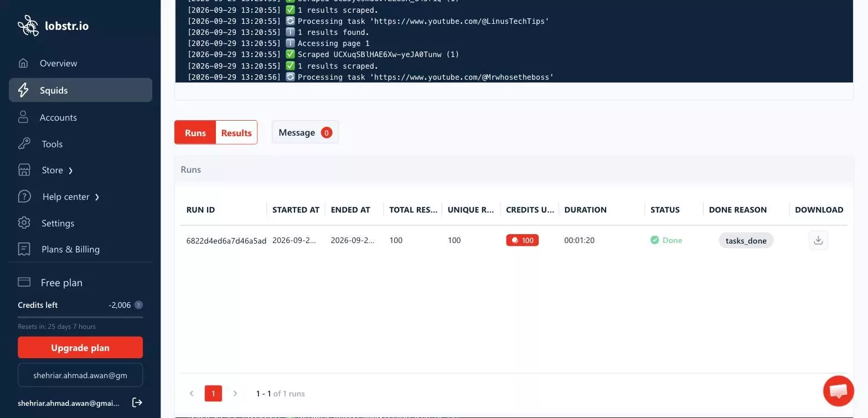Click the Upgrade plan button
Image resolution: width=868 pixels, height=418 pixels.
(80, 348)
